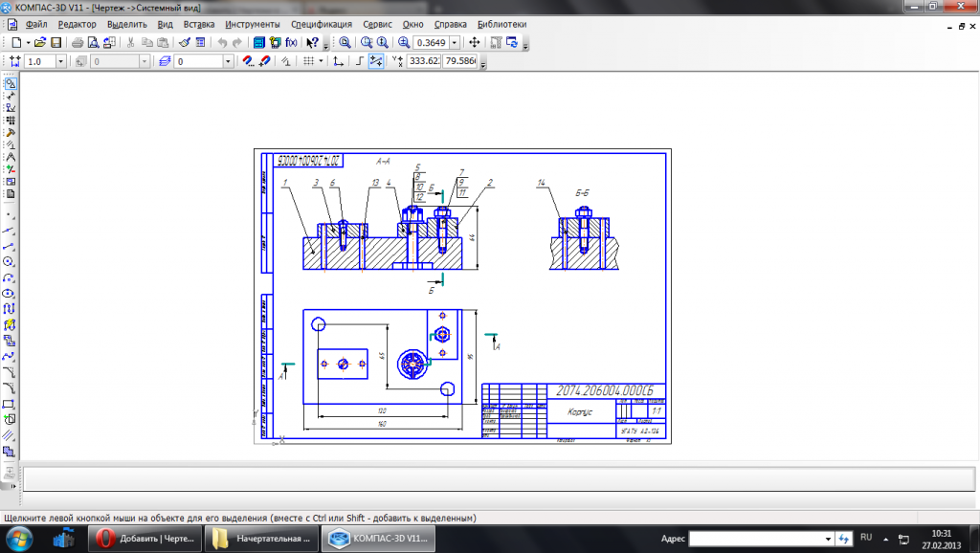Open the Dimensions toolbar panel

click(10, 96)
